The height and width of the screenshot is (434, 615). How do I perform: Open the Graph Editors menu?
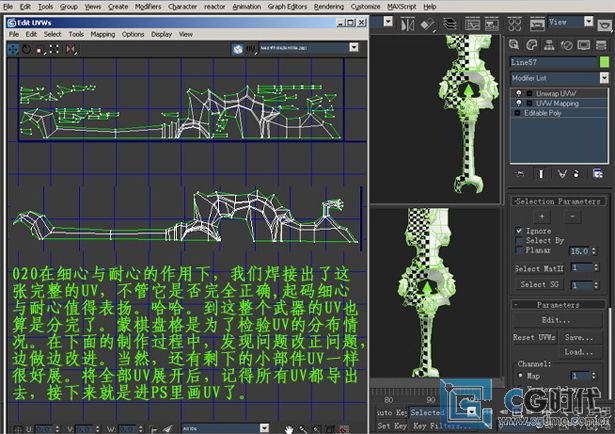(287, 6)
